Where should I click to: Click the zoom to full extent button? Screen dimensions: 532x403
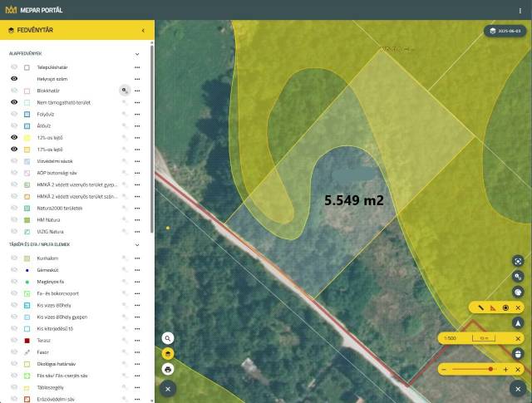517,260
